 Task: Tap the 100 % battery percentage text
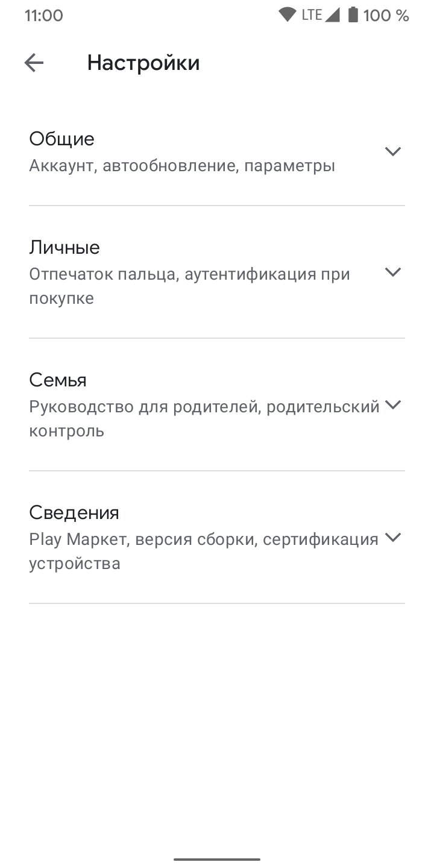click(386, 16)
